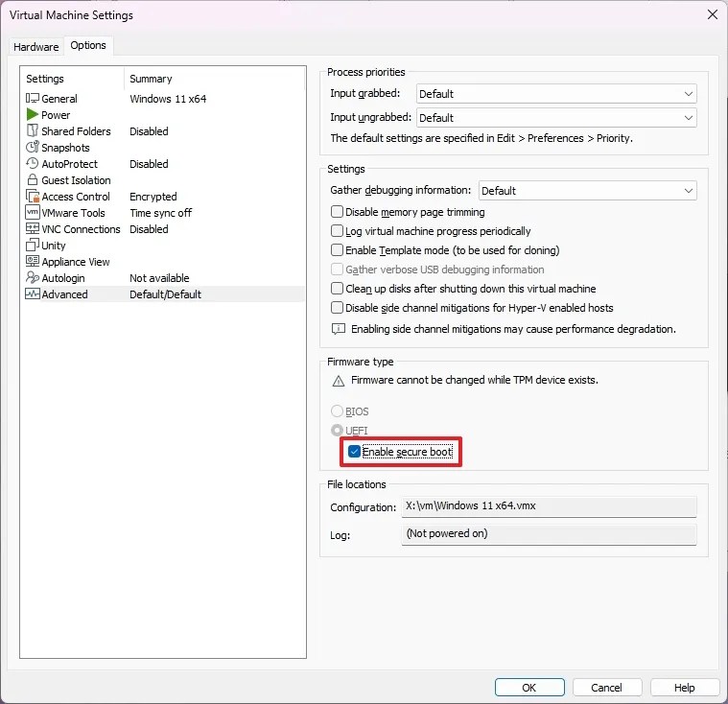Click the AutoProtect icon
The image size is (728, 704).
click(32, 163)
